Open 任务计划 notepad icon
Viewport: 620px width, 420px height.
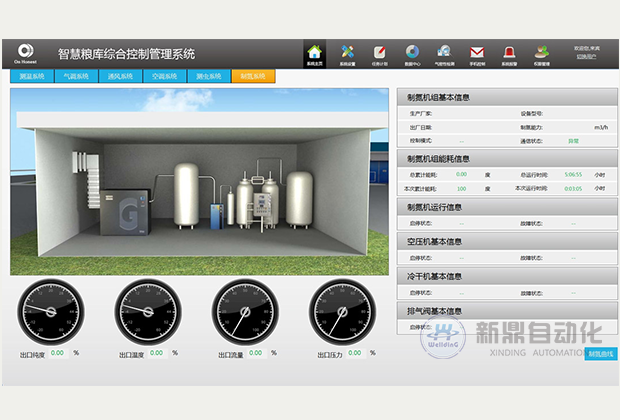380,55
